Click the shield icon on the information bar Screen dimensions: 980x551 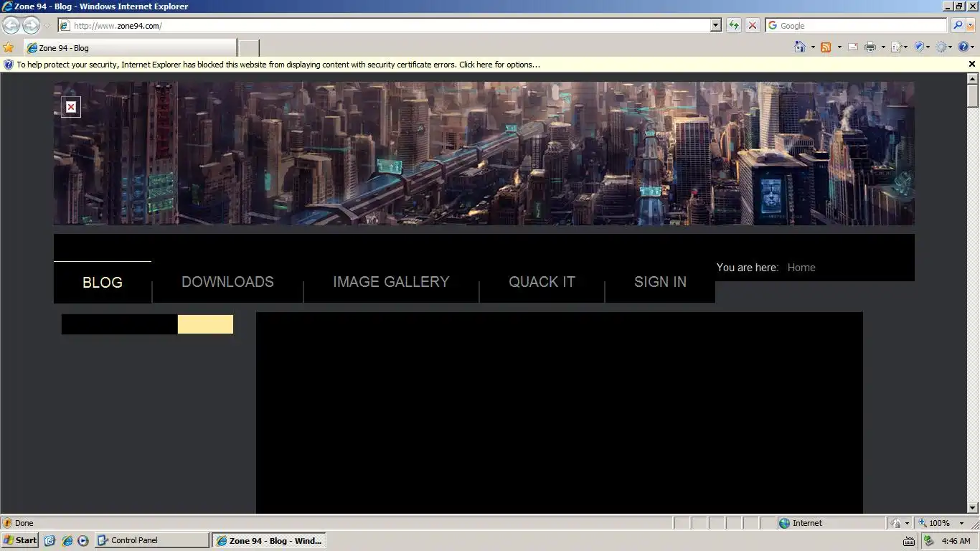coord(9,65)
